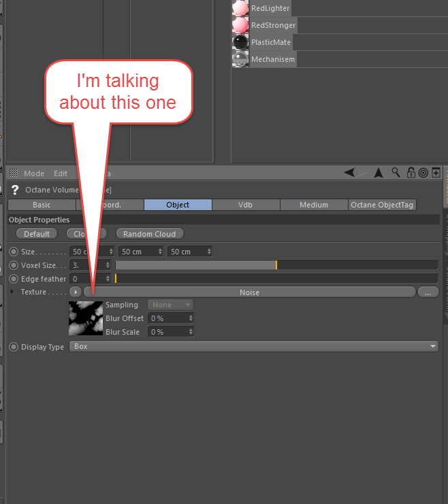
Task: Click the third Size field stepper
Action: [x=209, y=252]
